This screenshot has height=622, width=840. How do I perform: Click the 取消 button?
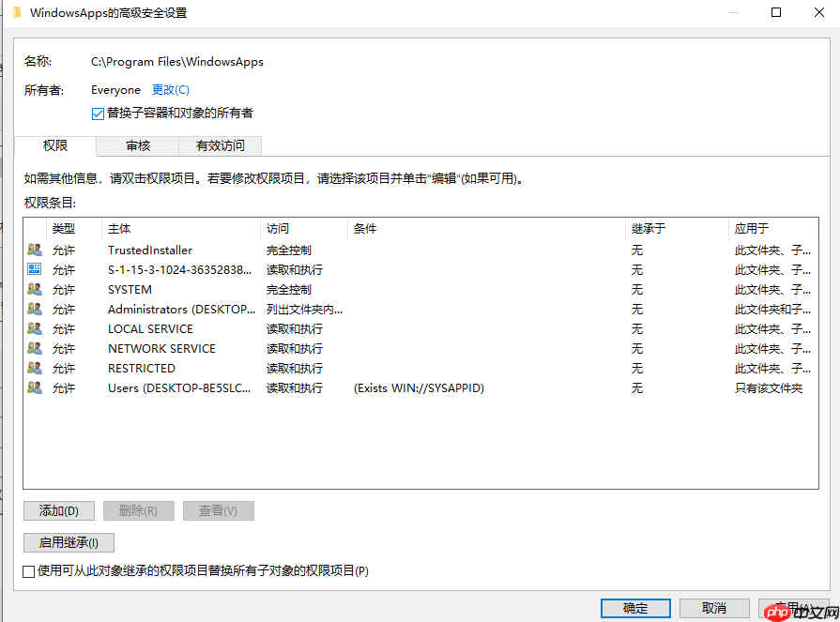(714, 608)
